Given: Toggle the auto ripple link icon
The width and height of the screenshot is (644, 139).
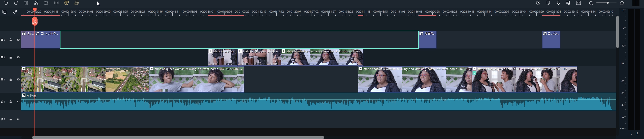Looking at the screenshot, I should click(x=15, y=12).
